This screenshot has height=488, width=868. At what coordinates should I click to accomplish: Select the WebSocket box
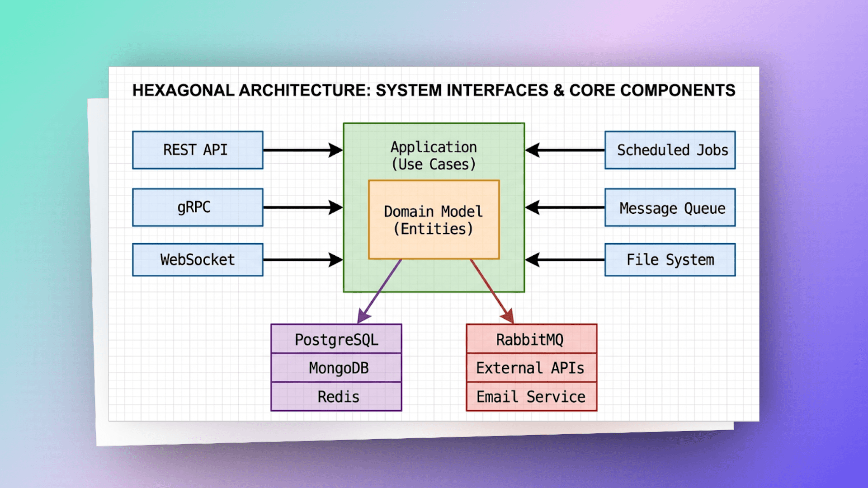tap(198, 260)
